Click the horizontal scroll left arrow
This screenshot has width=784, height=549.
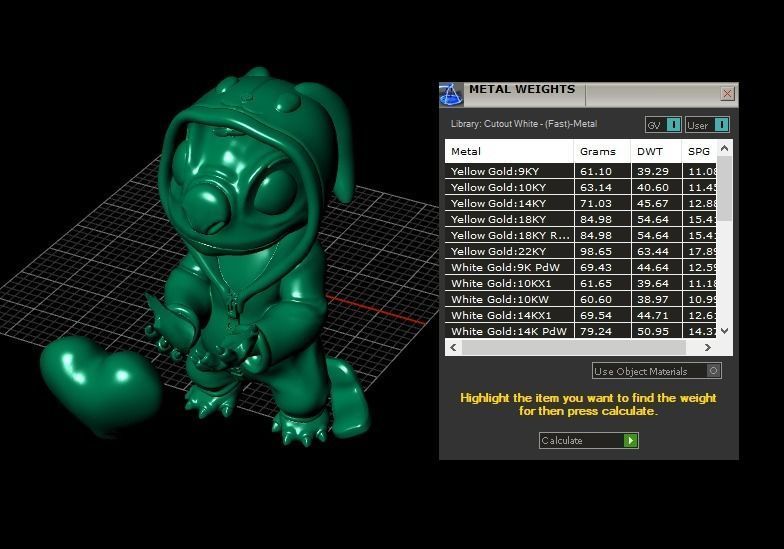coord(454,348)
